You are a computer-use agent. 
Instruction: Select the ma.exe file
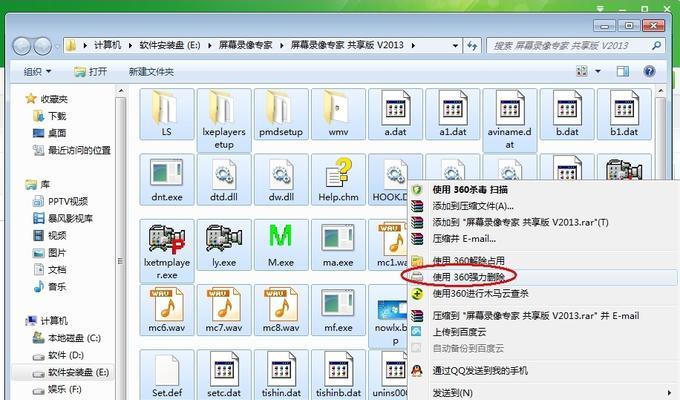pos(338,245)
